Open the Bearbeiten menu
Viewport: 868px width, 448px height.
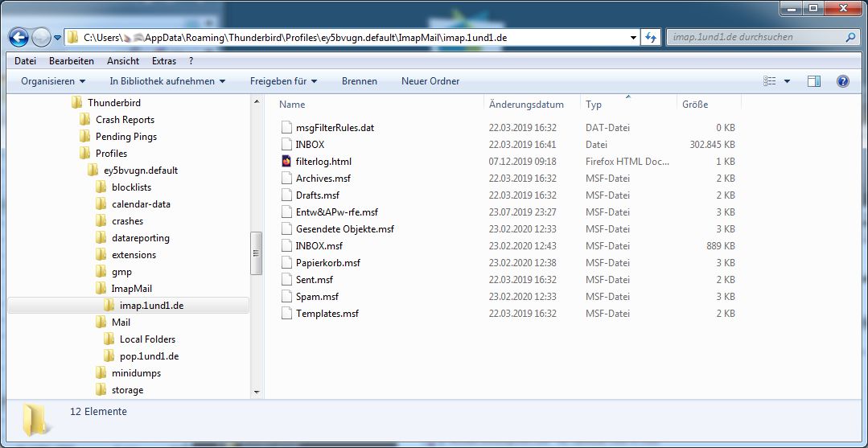click(71, 61)
